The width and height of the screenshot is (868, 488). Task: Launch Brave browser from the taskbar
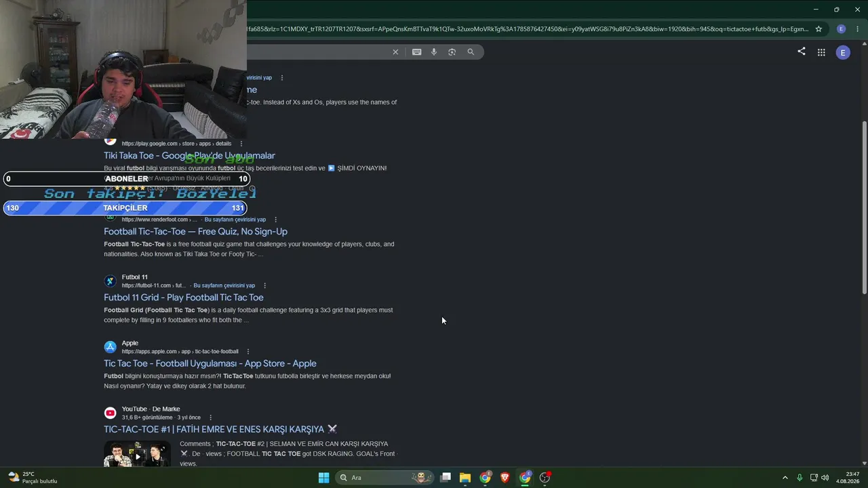coord(505,478)
